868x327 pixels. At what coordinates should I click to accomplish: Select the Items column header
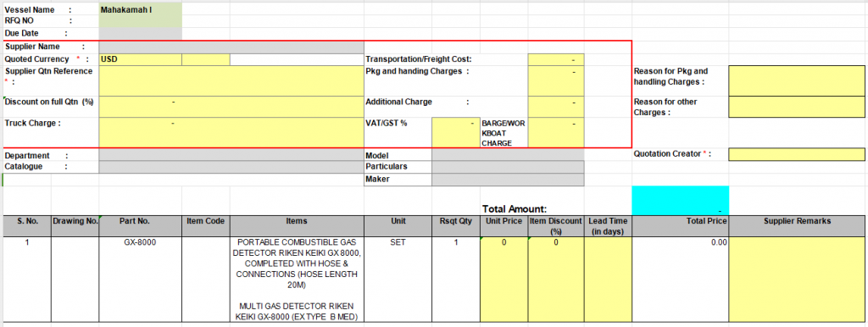(x=297, y=225)
